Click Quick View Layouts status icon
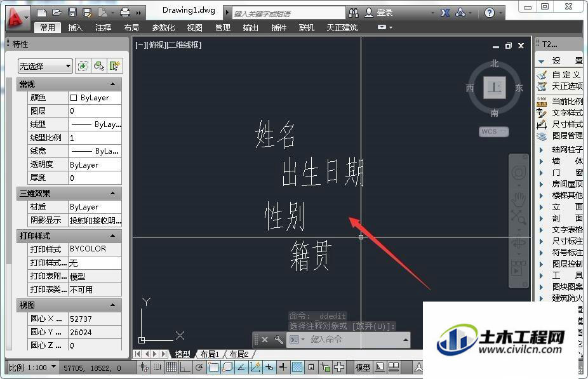The width and height of the screenshot is (588, 379). (x=380, y=368)
